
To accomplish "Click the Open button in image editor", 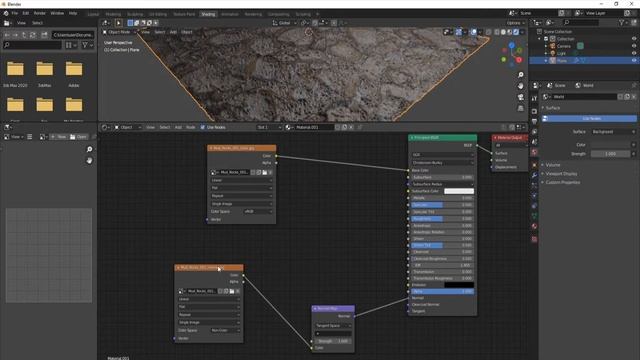I will click(x=78, y=137).
